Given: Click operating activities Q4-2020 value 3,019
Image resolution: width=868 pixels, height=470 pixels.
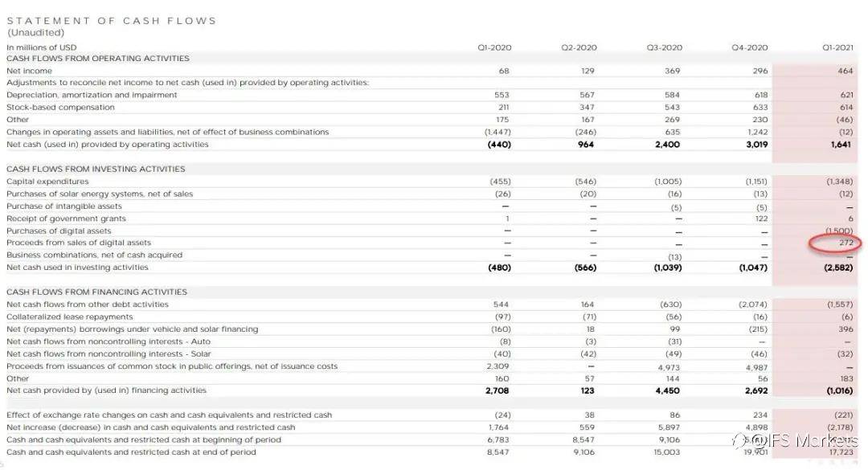Looking at the screenshot, I should (x=757, y=145).
